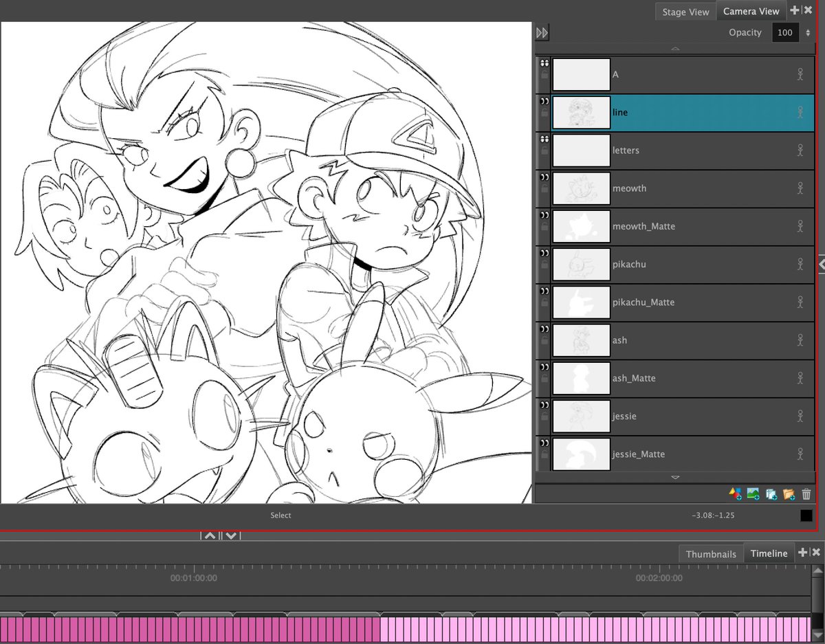Click the animate icon on ash layer

pyautogui.click(x=800, y=340)
